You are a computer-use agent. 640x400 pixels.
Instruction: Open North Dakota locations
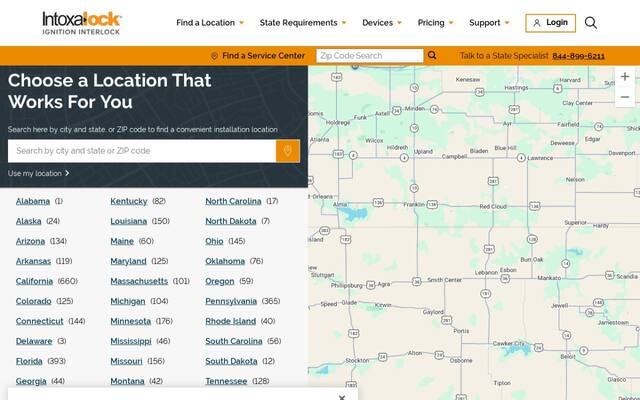point(231,221)
